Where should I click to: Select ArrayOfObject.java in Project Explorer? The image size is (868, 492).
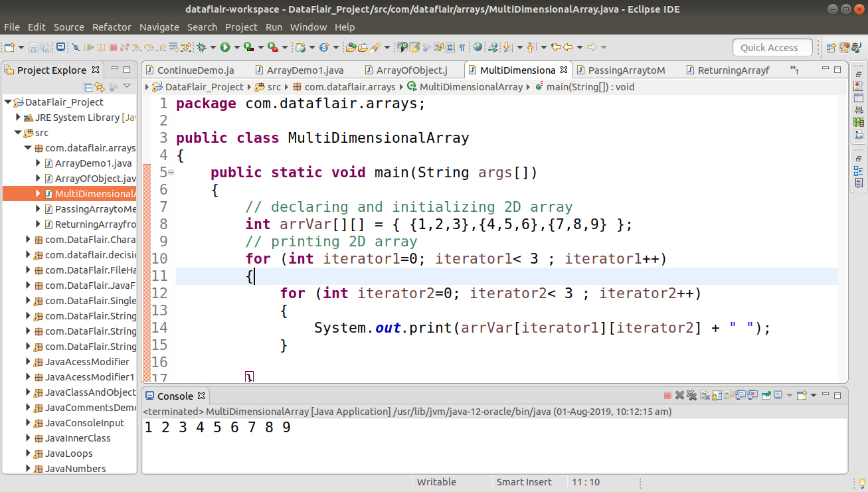(x=90, y=179)
